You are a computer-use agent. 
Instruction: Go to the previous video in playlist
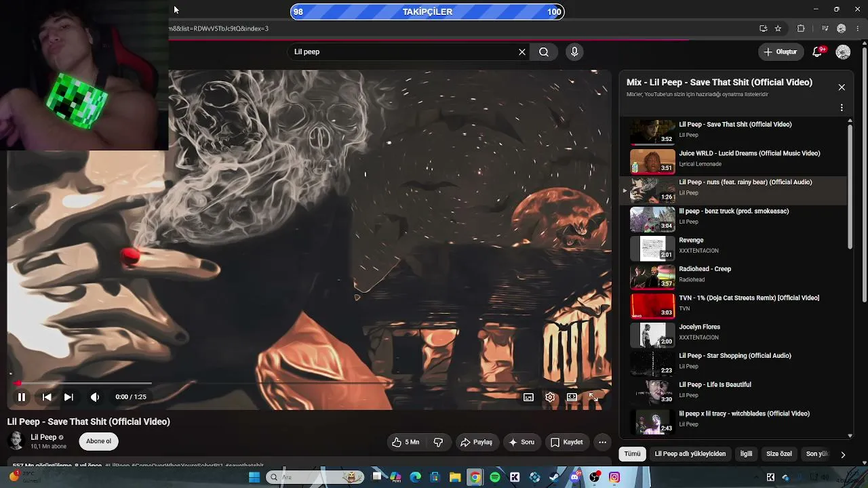(47, 397)
